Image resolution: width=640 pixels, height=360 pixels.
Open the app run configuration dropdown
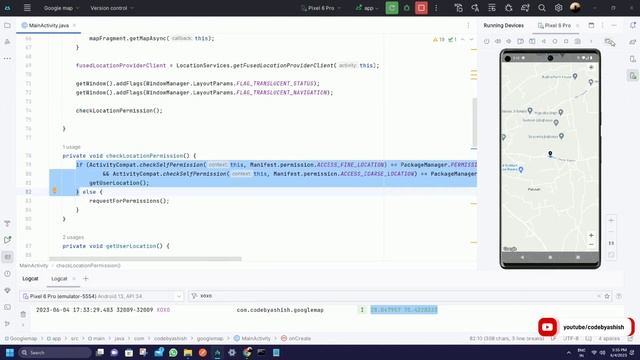click(367, 8)
